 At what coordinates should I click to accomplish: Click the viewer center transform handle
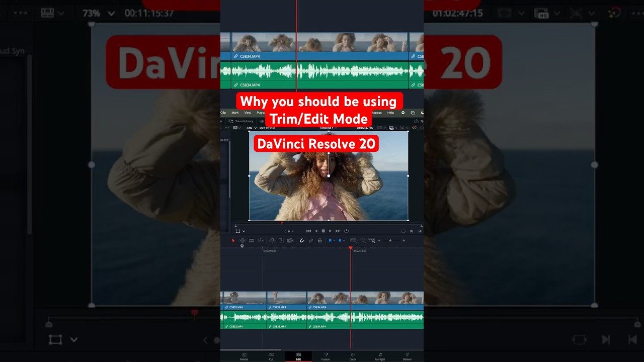tap(329, 175)
